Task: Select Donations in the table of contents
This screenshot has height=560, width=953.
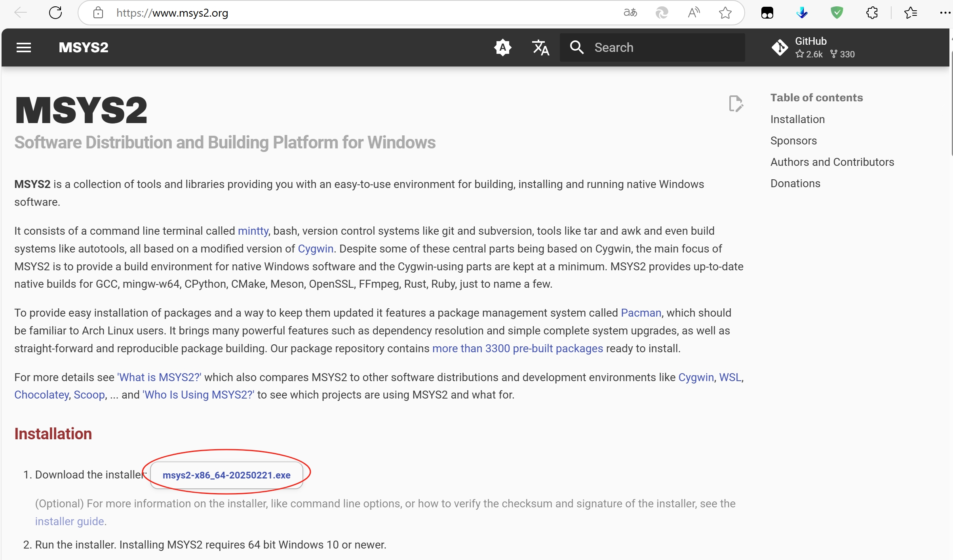Action: pos(795,183)
